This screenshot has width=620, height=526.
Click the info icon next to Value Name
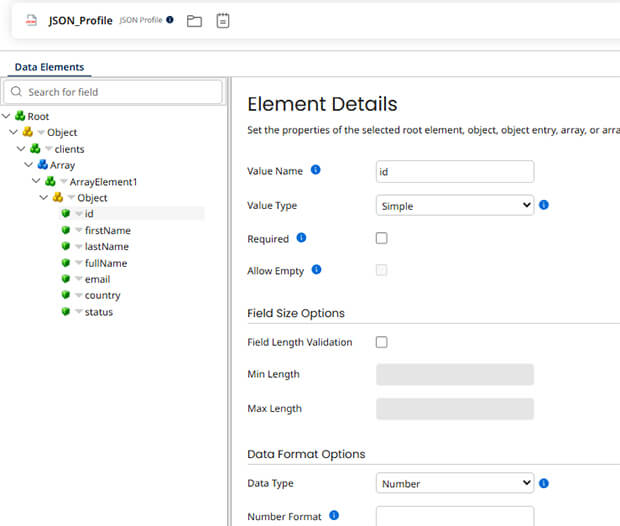pyautogui.click(x=316, y=170)
